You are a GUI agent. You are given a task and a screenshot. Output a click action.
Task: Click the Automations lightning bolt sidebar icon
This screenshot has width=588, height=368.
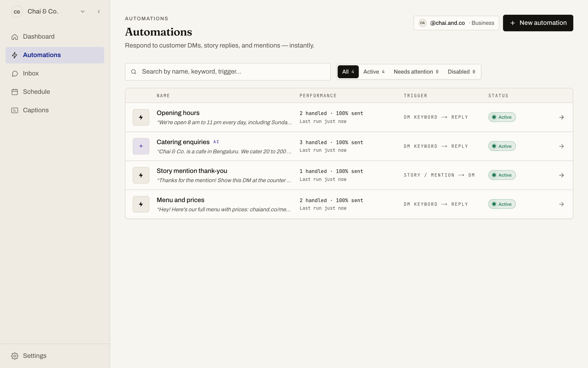pos(15,55)
